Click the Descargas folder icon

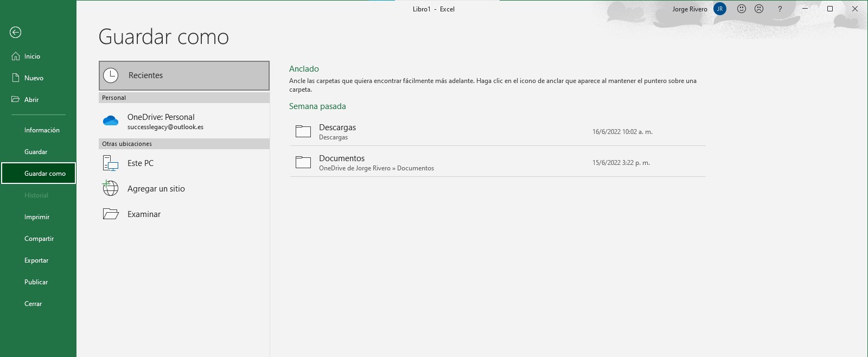point(303,131)
